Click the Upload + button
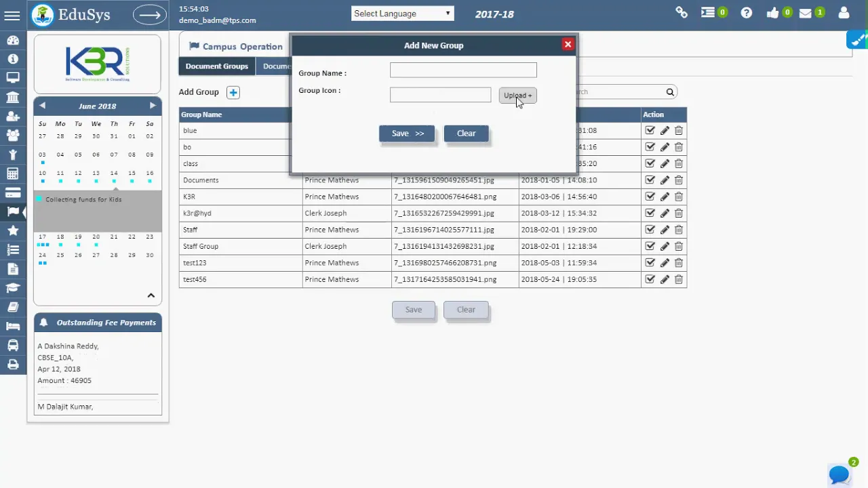Image resolution: width=868 pixels, height=488 pixels. coord(518,96)
